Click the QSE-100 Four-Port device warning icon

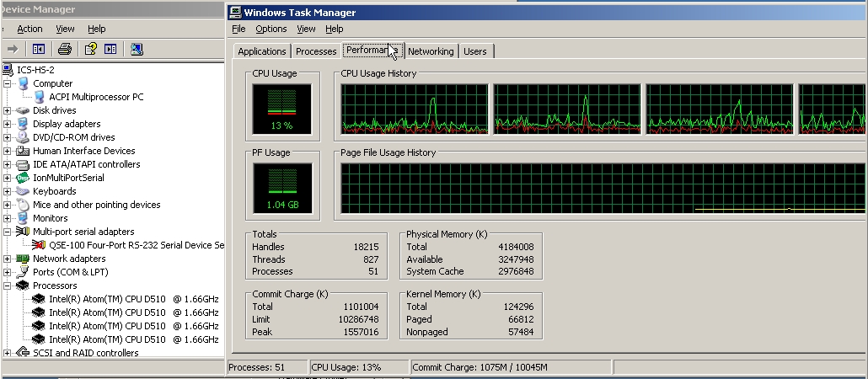(39, 245)
